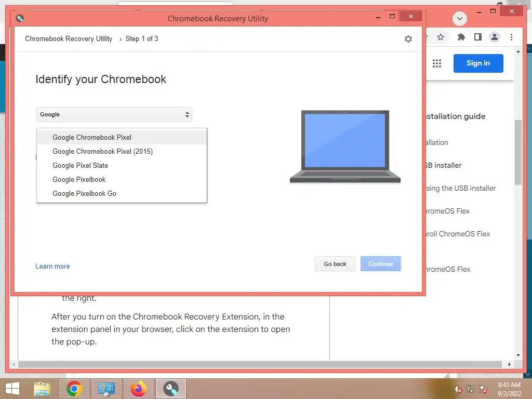Screen dimensions: 532x399
Task: Open the Recovery Utility settings gear
Action: pyautogui.click(x=408, y=39)
